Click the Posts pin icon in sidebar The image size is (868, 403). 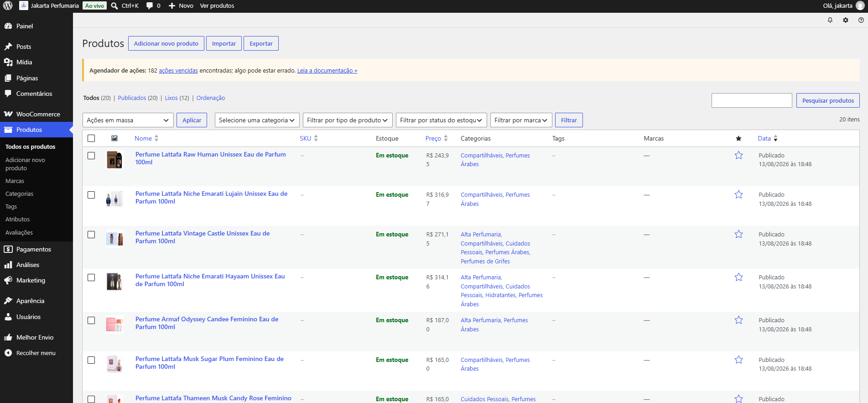[x=8, y=47]
